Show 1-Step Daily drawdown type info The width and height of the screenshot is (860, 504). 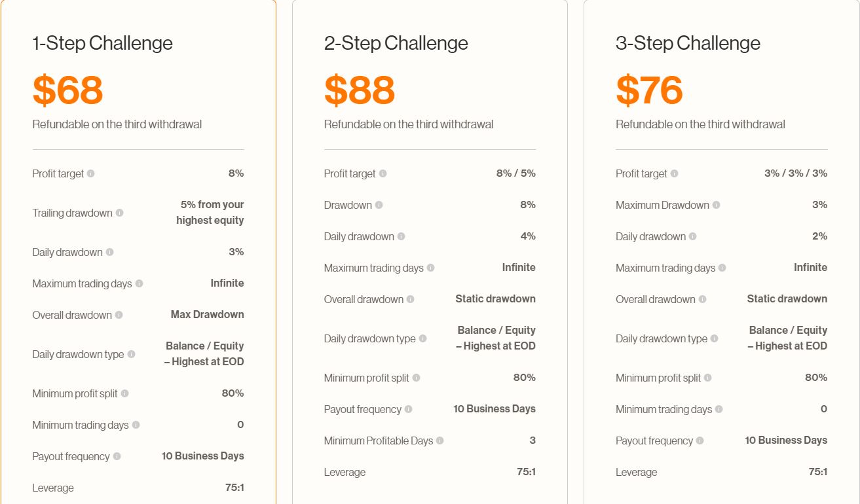[x=131, y=354]
